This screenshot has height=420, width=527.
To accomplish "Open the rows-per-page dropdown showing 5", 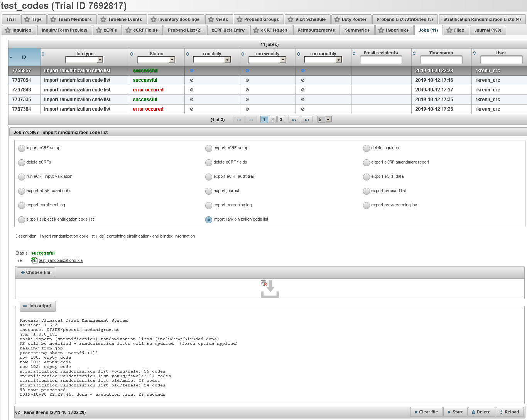I will pos(328,119).
